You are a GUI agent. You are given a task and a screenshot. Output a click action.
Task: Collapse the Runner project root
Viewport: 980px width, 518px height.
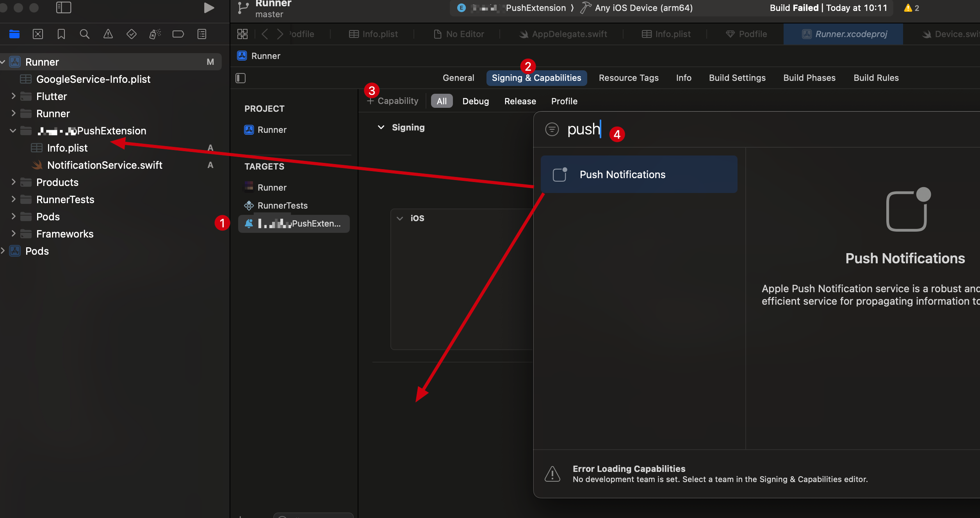[3, 62]
